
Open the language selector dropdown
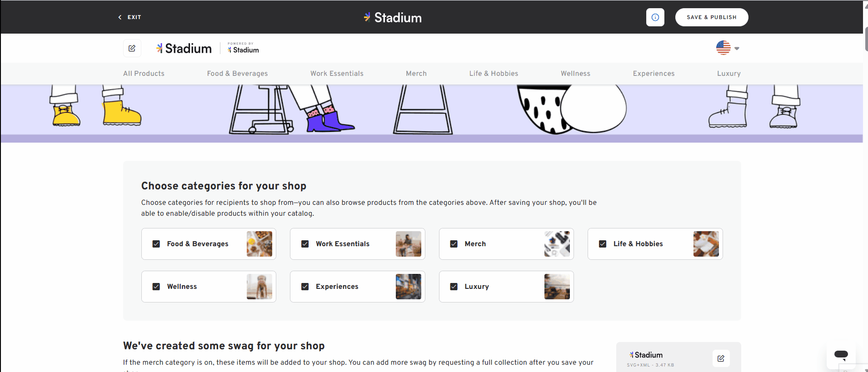pyautogui.click(x=737, y=48)
